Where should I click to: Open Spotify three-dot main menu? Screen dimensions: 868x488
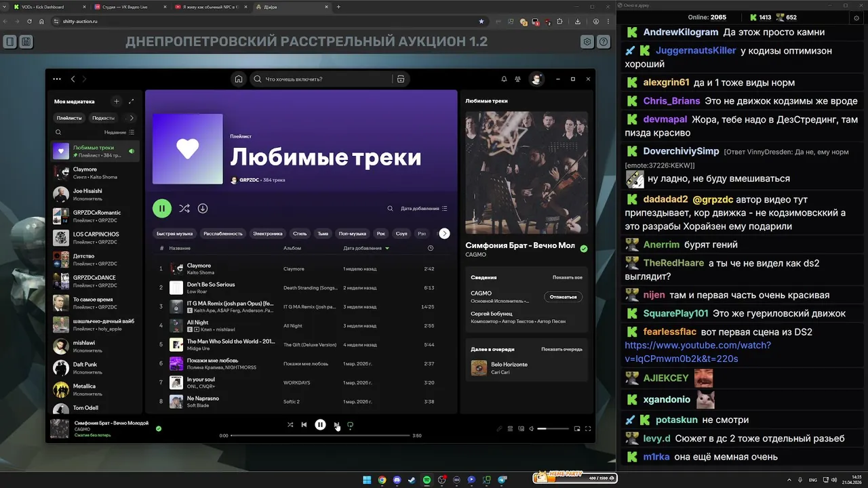click(x=57, y=79)
